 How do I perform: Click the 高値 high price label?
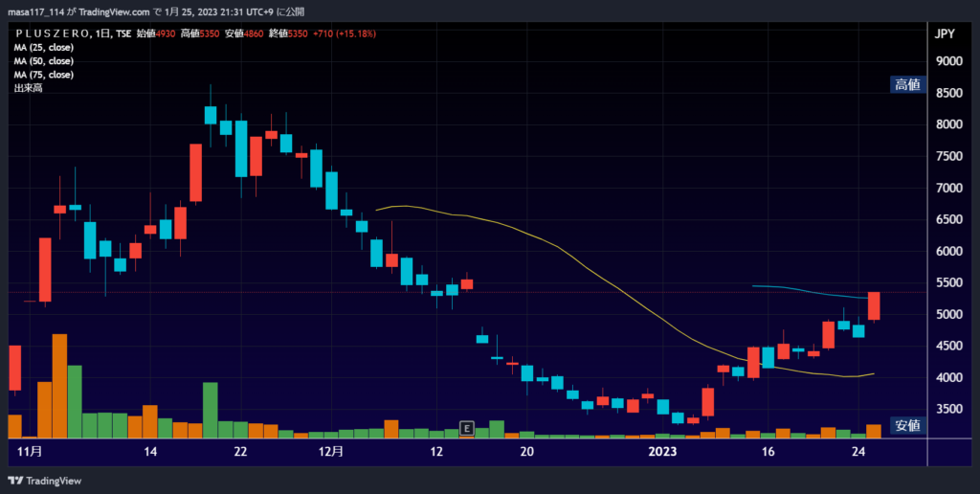tap(907, 85)
